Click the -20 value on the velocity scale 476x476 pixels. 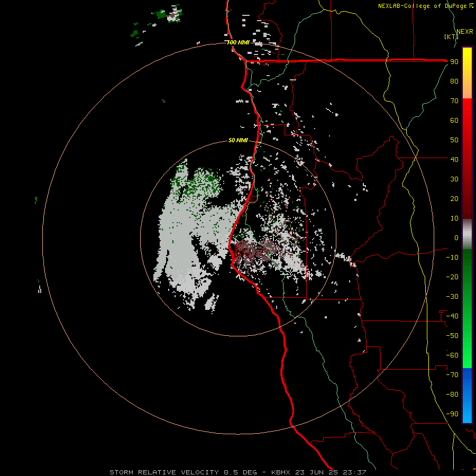(x=452, y=277)
